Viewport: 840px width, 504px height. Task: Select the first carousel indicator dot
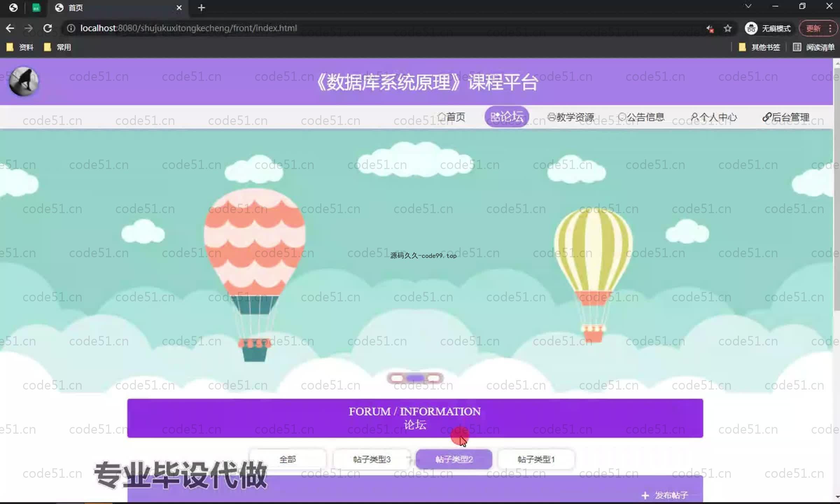coord(397,378)
